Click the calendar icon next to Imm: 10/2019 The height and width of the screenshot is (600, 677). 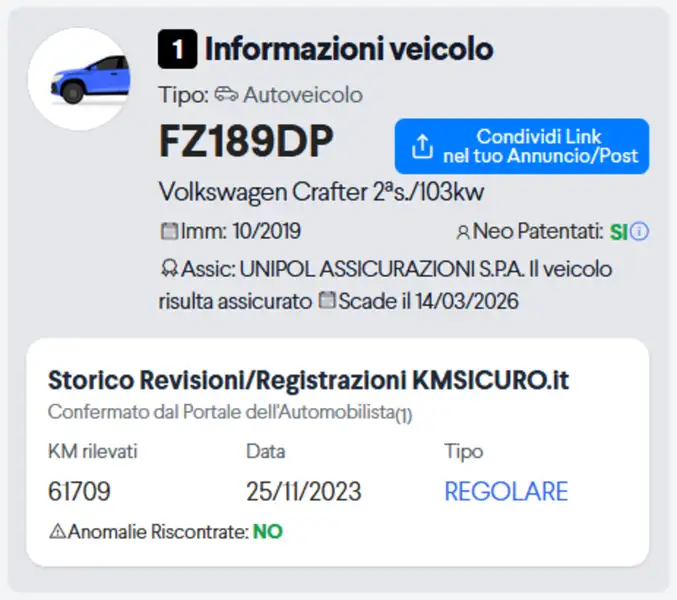(169, 231)
